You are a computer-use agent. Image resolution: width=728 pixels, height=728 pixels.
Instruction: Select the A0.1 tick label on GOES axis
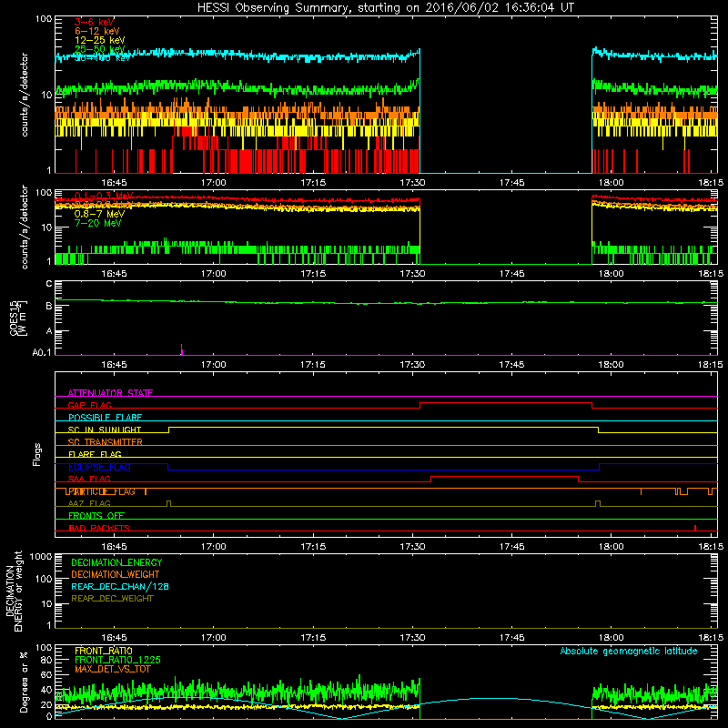pyautogui.click(x=42, y=353)
